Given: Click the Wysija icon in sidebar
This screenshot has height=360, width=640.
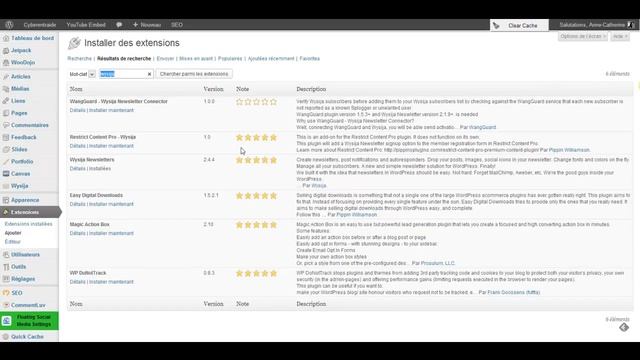Looking at the screenshot, I should 6,186.
